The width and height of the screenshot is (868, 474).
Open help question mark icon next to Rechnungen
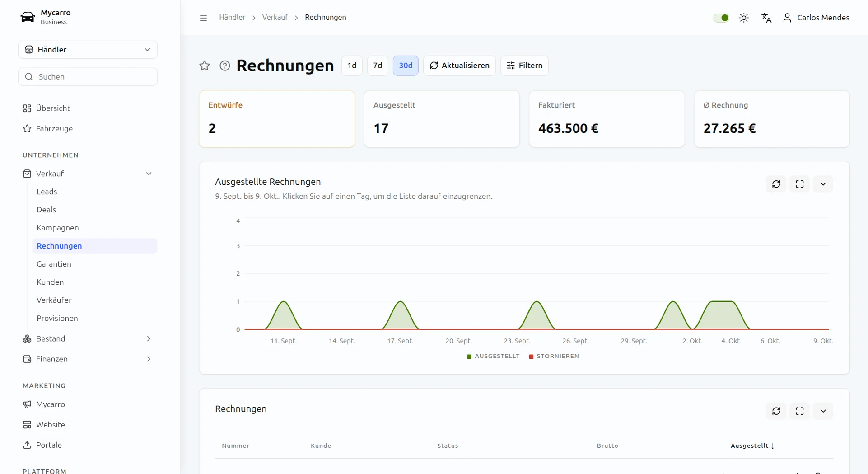(x=225, y=66)
